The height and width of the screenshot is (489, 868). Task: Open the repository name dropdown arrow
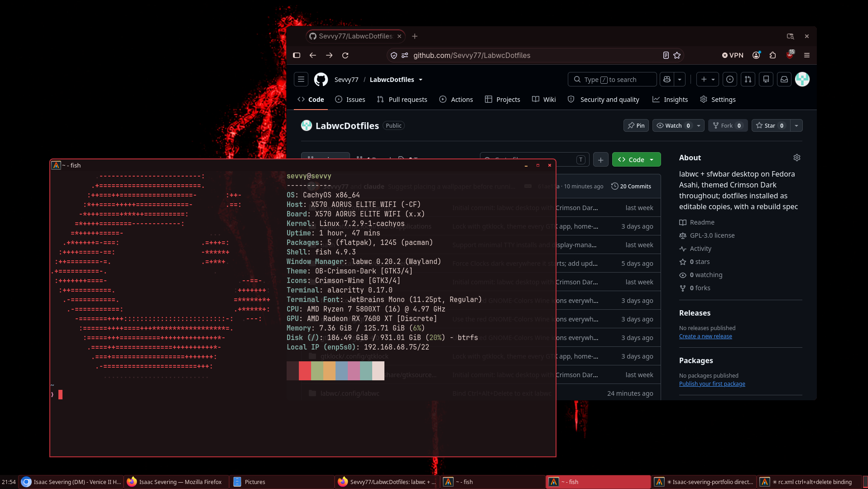(421, 80)
